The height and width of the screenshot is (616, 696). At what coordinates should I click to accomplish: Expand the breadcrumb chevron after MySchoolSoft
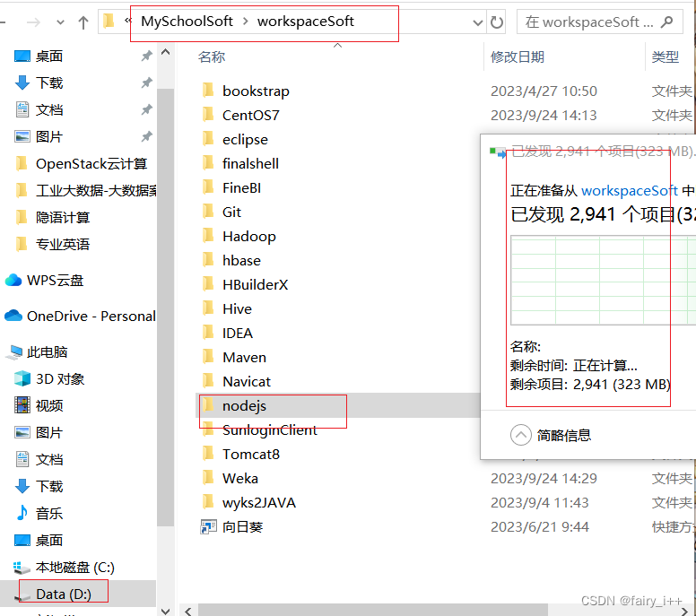click(x=246, y=22)
